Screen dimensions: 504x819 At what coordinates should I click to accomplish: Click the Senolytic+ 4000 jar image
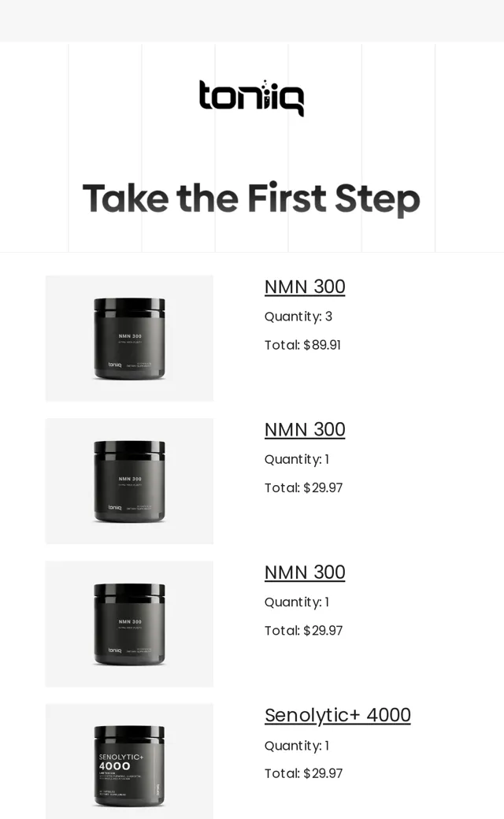129,761
